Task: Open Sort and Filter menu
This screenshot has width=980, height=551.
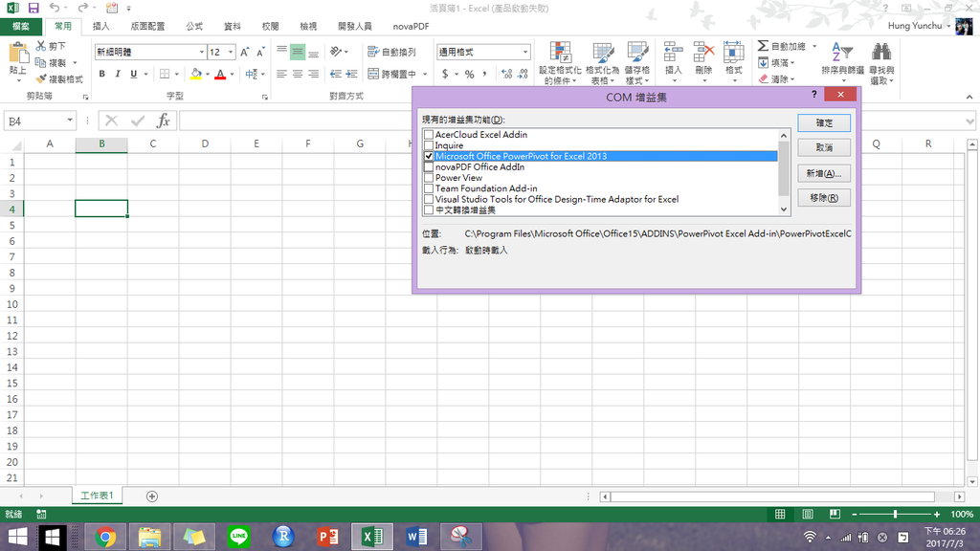Action: (842, 63)
